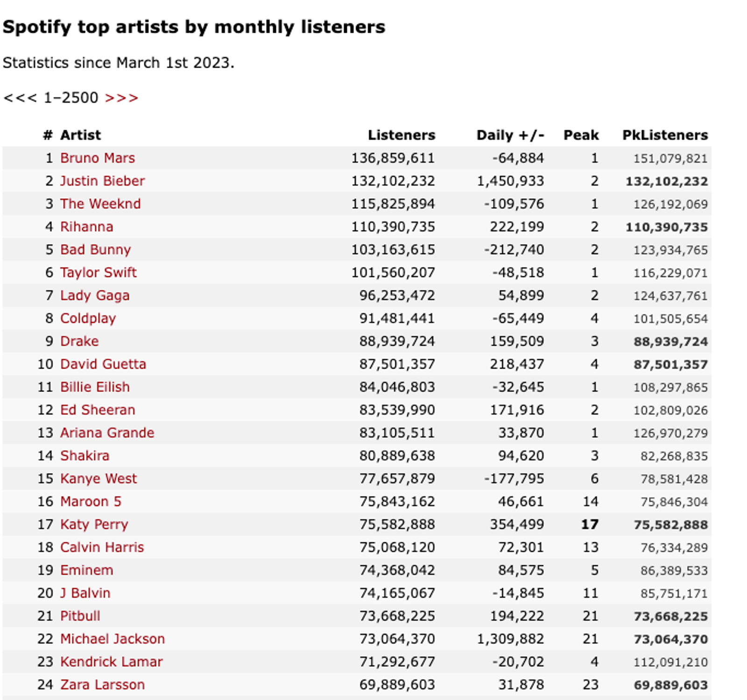Select the Michael Jackson link
747x700 pixels.
(x=113, y=639)
